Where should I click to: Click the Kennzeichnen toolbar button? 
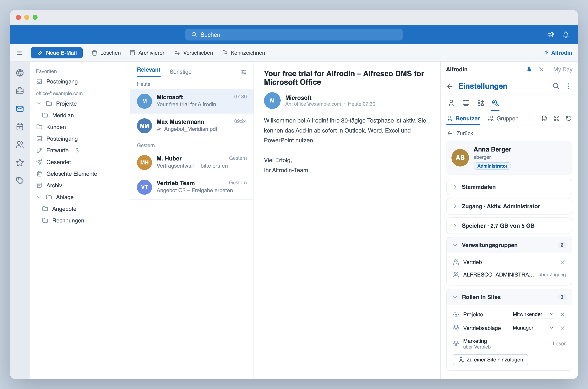point(244,53)
